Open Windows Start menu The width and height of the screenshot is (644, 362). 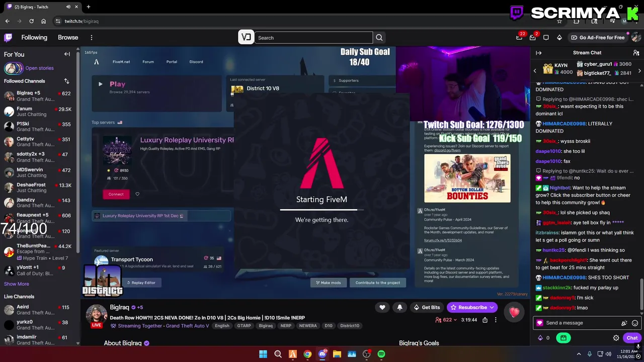click(x=263, y=354)
